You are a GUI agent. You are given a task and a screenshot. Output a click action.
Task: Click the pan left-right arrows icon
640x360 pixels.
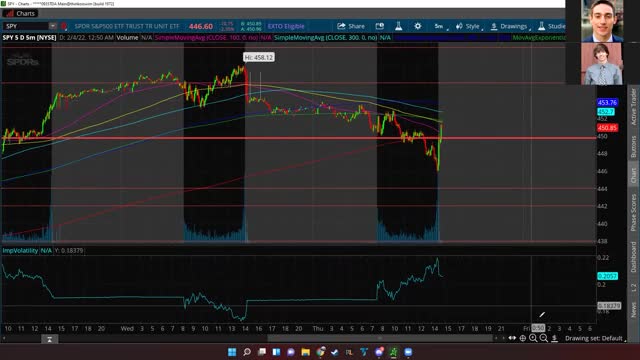[512, 338]
